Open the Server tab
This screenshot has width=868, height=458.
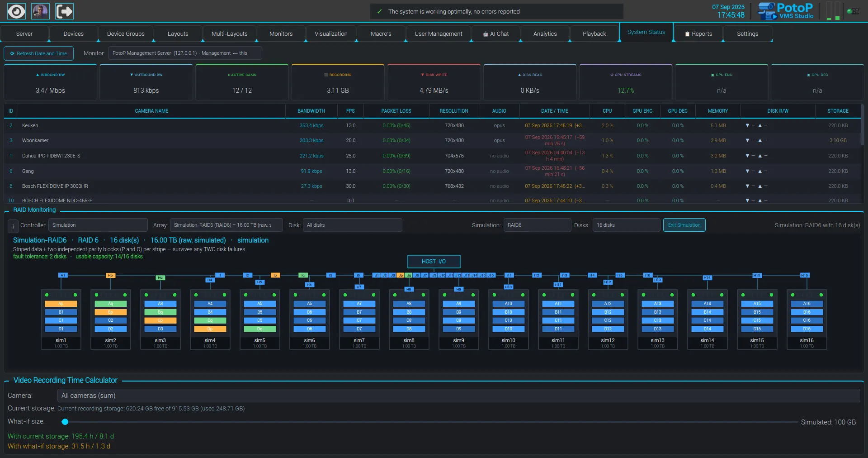point(24,34)
